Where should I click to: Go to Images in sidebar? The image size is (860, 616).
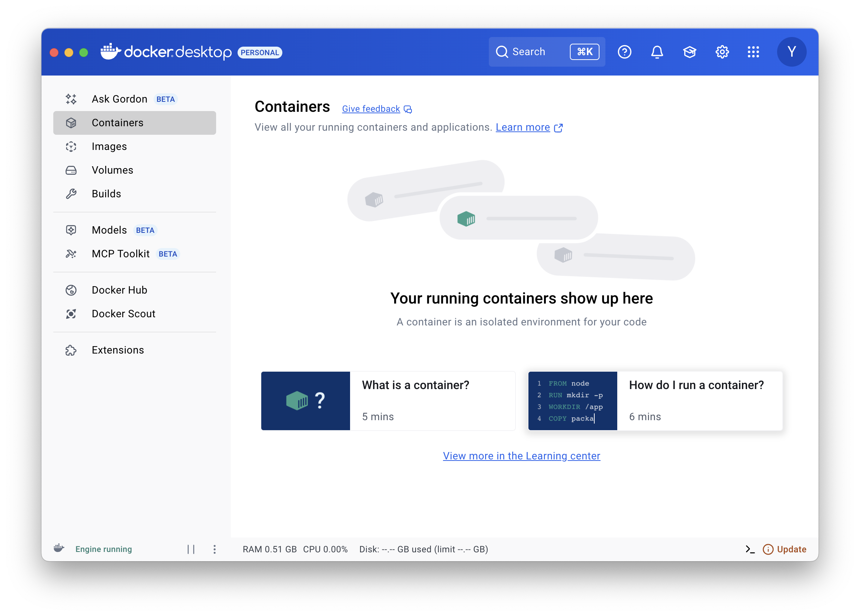[109, 147]
